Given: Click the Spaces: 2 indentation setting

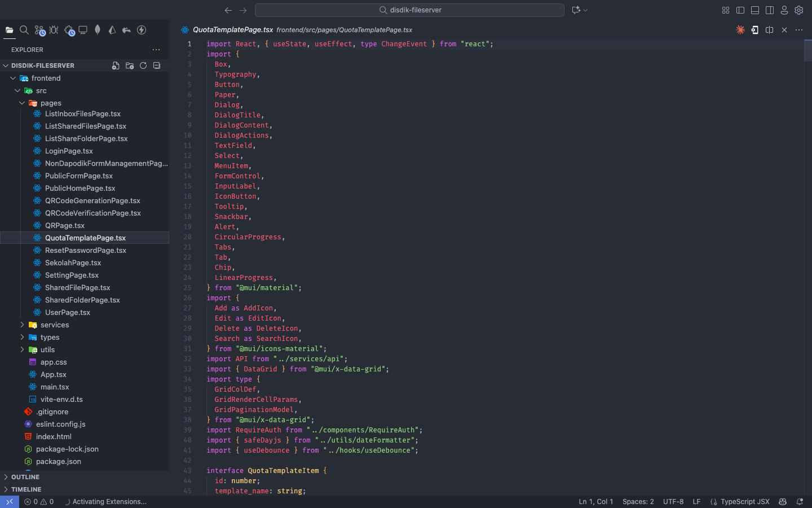Looking at the screenshot, I should point(638,502).
